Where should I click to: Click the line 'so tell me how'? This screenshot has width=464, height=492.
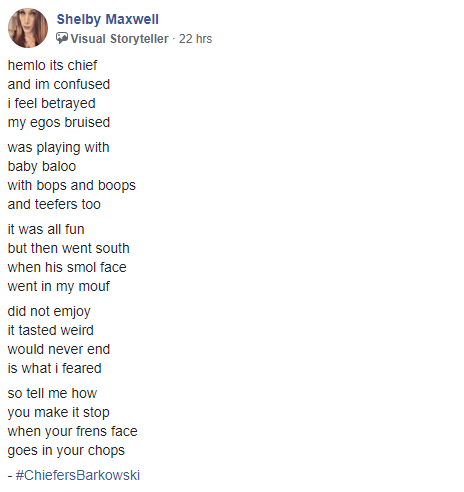tap(52, 393)
